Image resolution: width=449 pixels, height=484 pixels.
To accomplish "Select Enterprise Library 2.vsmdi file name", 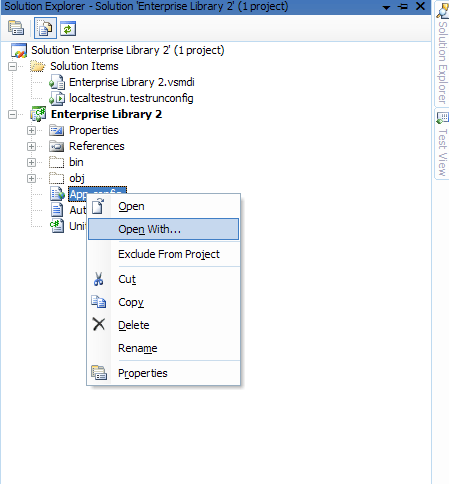I will pyautogui.click(x=132, y=82).
